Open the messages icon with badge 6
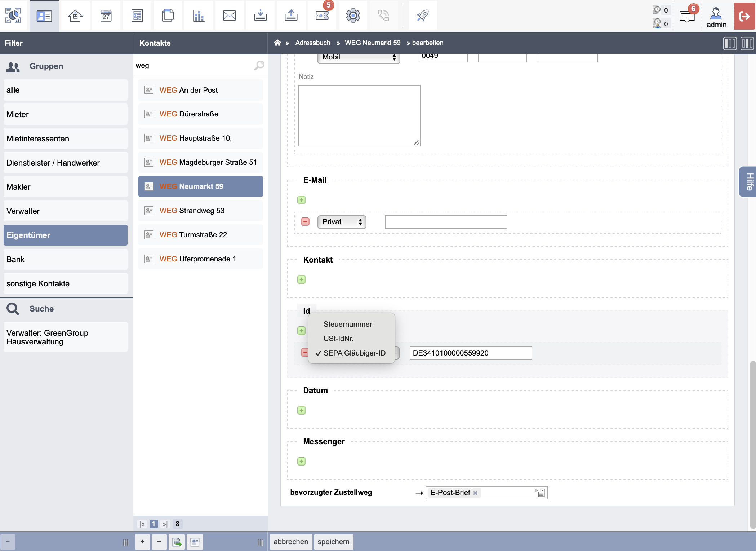The image size is (756, 551). 687,16
